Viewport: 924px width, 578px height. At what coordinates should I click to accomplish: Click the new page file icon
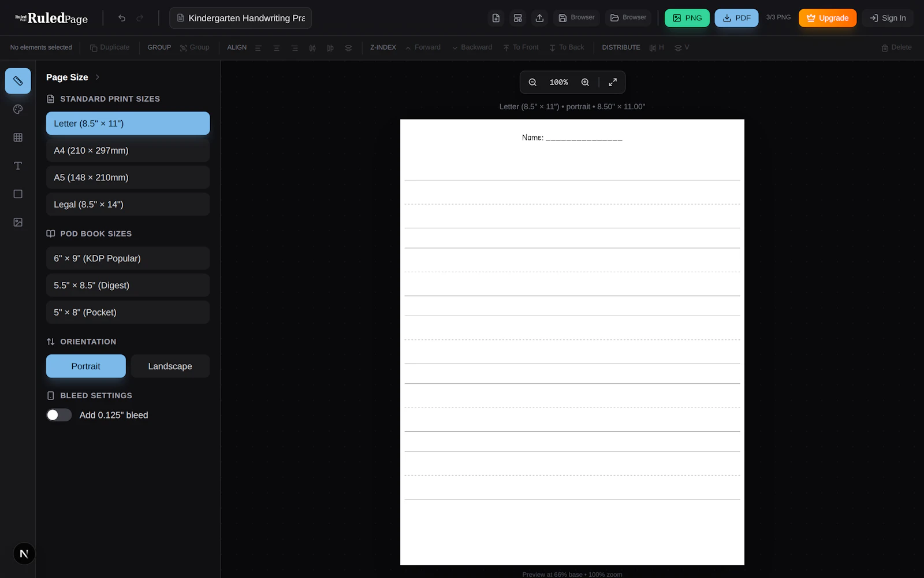496,18
